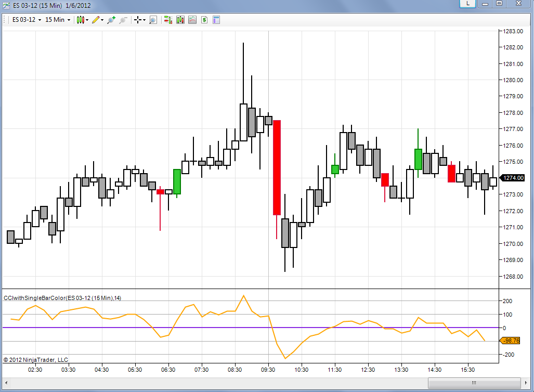Click the green candlestick near 06:30
The width and height of the screenshot is (534, 392).
coord(177,182)
